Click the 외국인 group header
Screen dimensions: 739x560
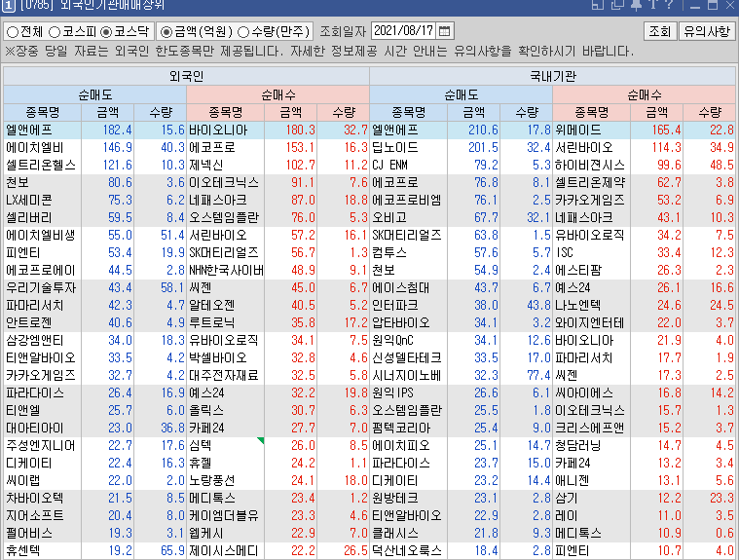(x=187, y=76)
